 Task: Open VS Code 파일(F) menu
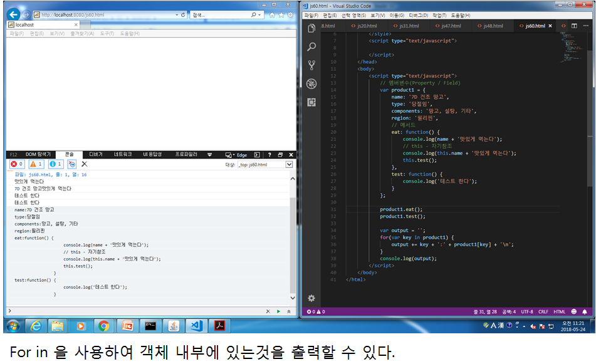coord(311,15)
